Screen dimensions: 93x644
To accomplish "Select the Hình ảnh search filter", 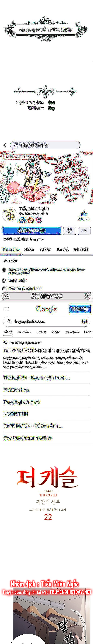I will [x=24, y=332].
